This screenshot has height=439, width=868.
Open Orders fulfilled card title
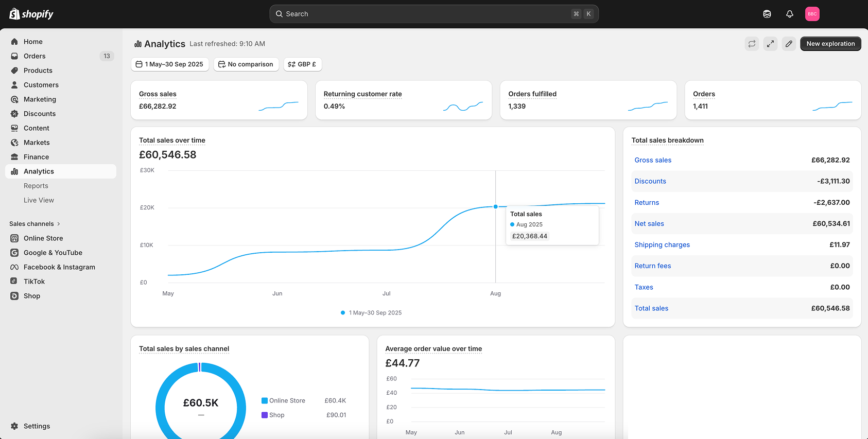532,94
